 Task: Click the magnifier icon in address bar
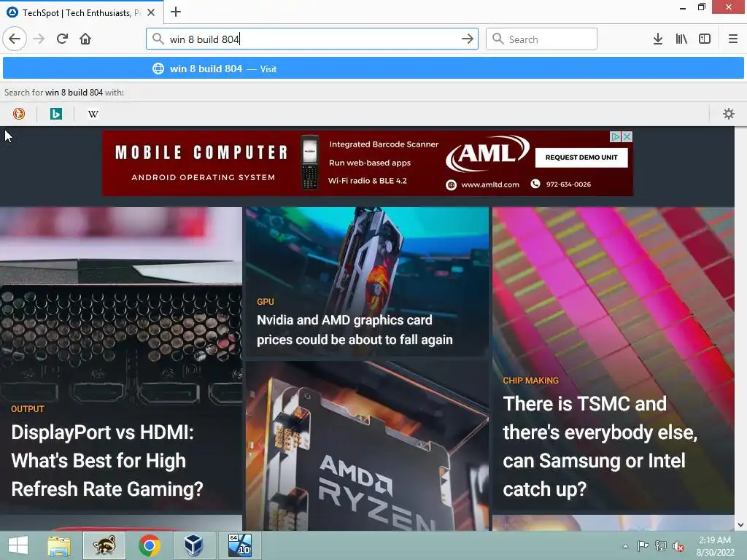pyautogui.click(x=158, y=39)
